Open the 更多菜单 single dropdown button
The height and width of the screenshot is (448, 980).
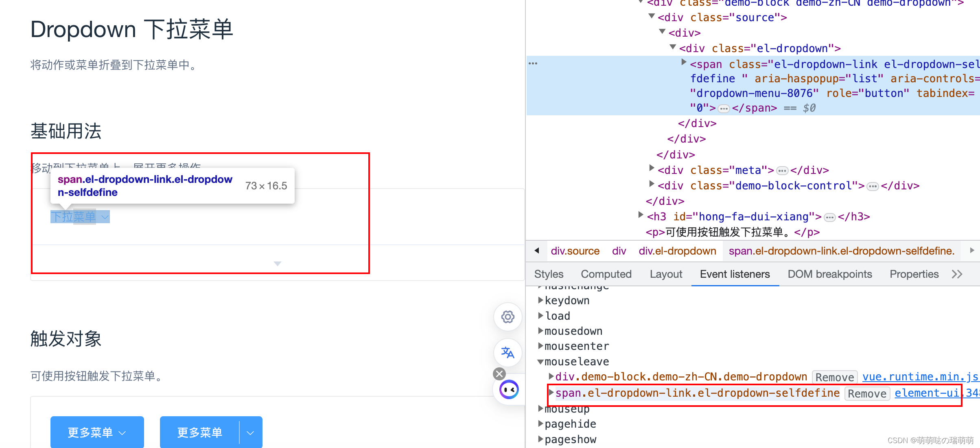97,432
